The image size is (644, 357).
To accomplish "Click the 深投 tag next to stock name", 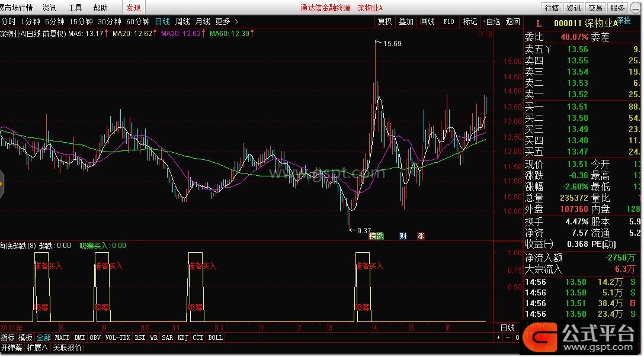I will (x=623, y=20).
